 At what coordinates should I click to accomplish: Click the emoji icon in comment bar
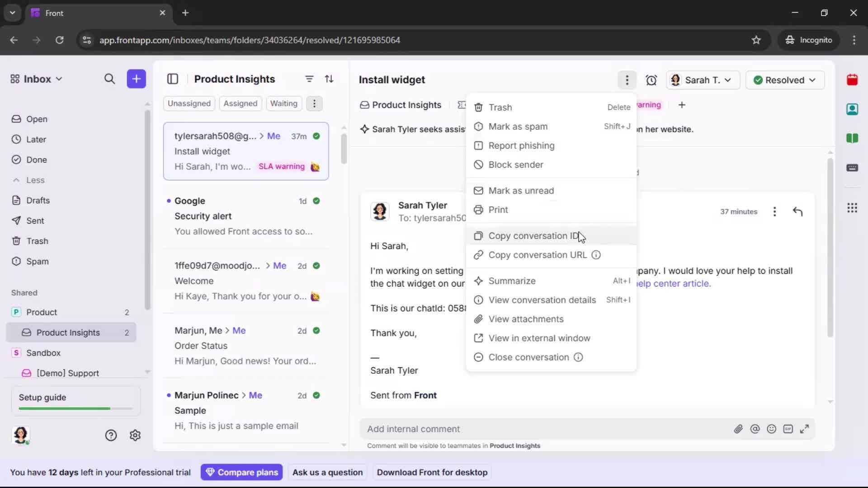pos(772,429)
